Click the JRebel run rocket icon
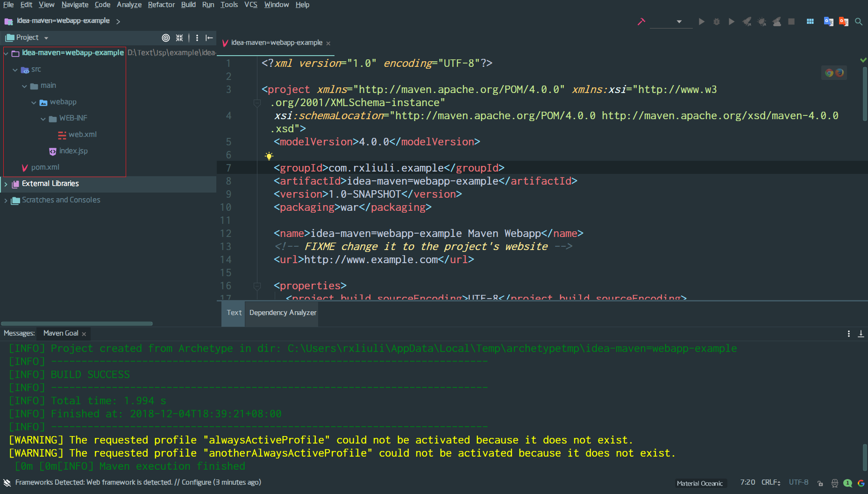The height and width of the screenshot is (494, 868). click(747, 21)
